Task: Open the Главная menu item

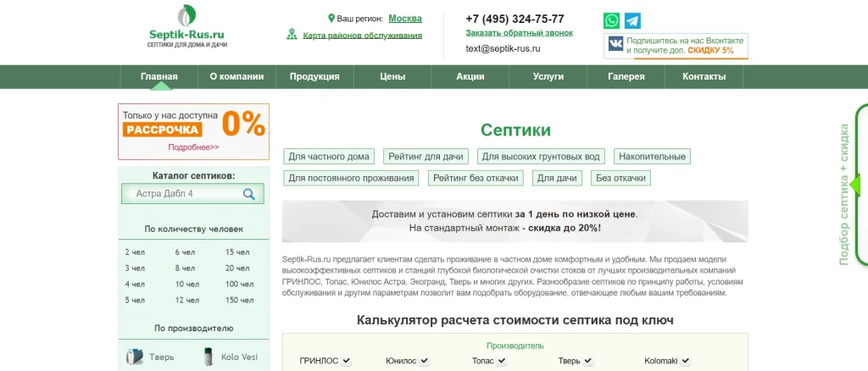Action: (x=159, y=77)
